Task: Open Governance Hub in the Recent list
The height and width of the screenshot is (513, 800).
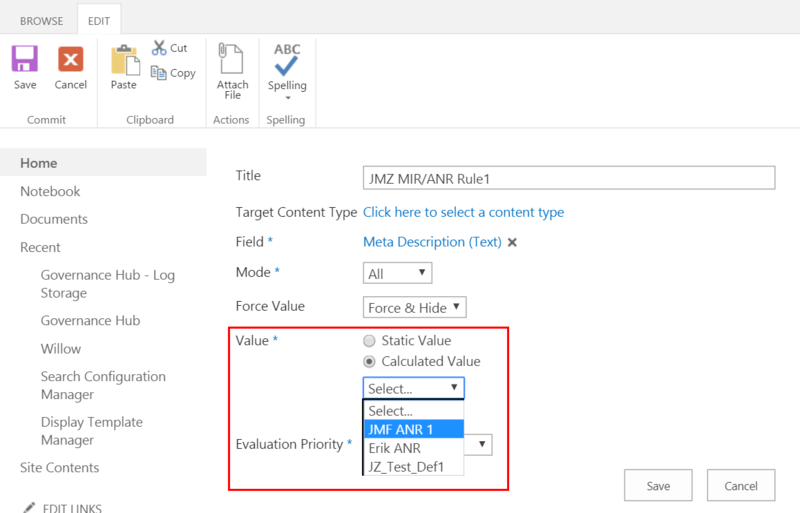Action: [90, 321]
